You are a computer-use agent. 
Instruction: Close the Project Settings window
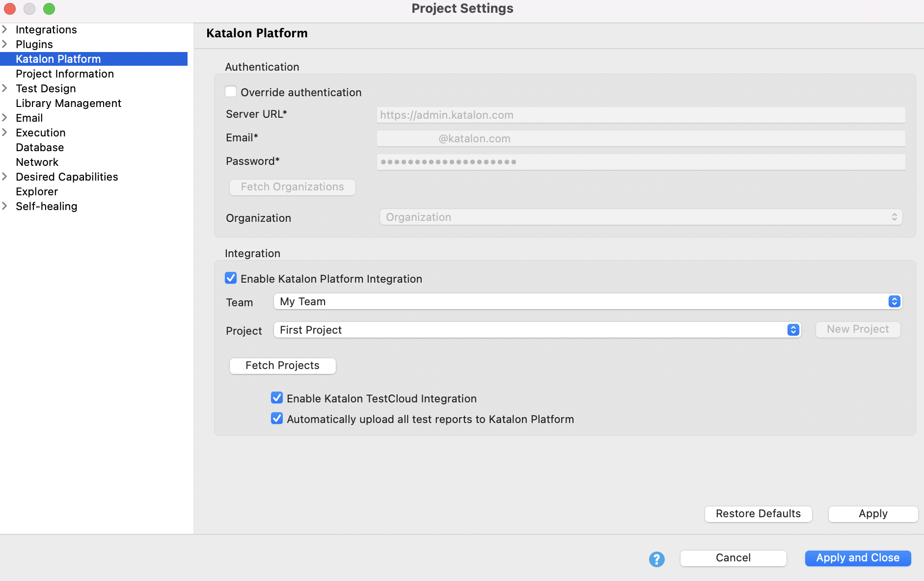(x=10, y=8)
